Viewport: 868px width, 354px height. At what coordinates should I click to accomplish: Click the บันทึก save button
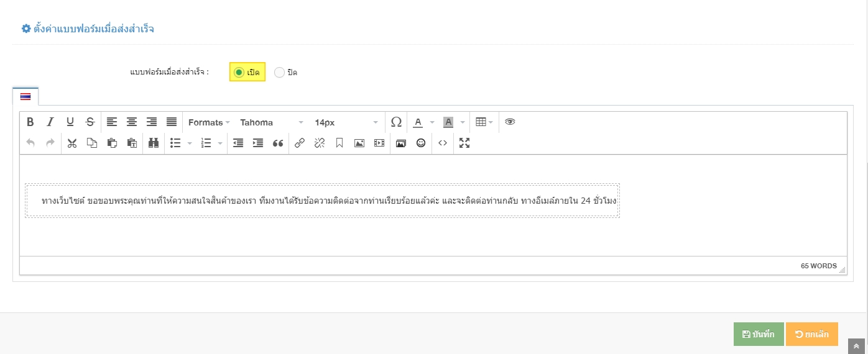tap(759, 334)
